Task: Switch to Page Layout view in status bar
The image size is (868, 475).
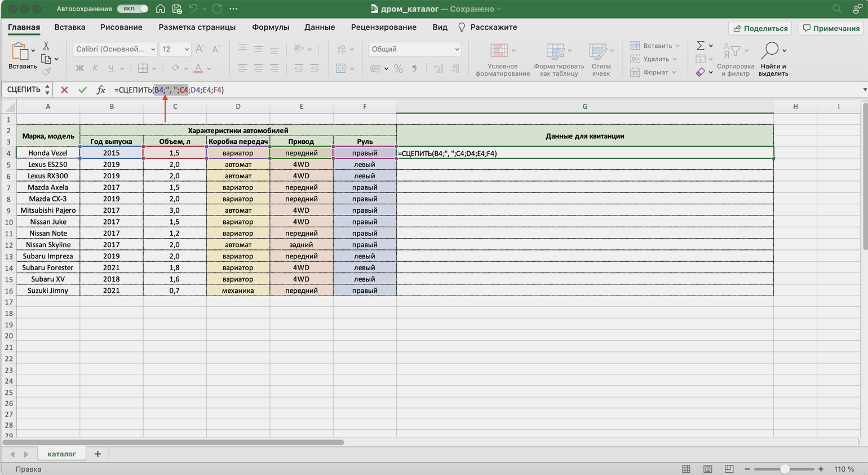Action: tap(707, 469)
